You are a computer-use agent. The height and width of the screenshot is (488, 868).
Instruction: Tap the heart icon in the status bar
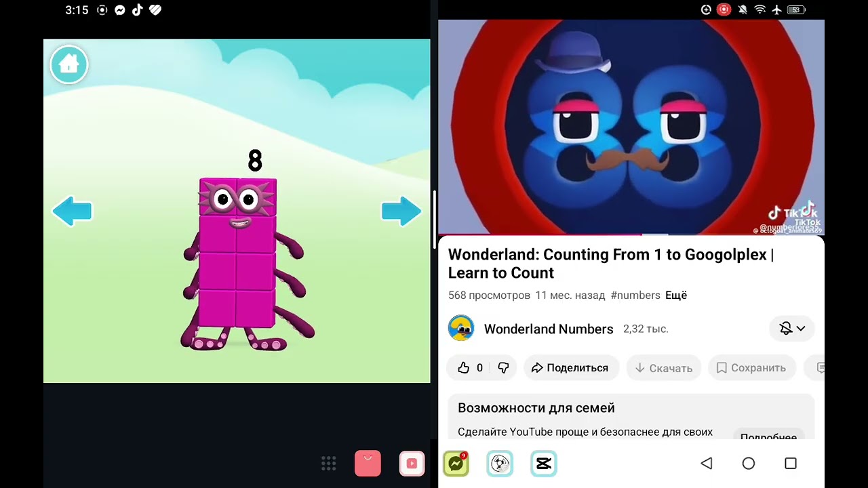click(x=155, y=10)
